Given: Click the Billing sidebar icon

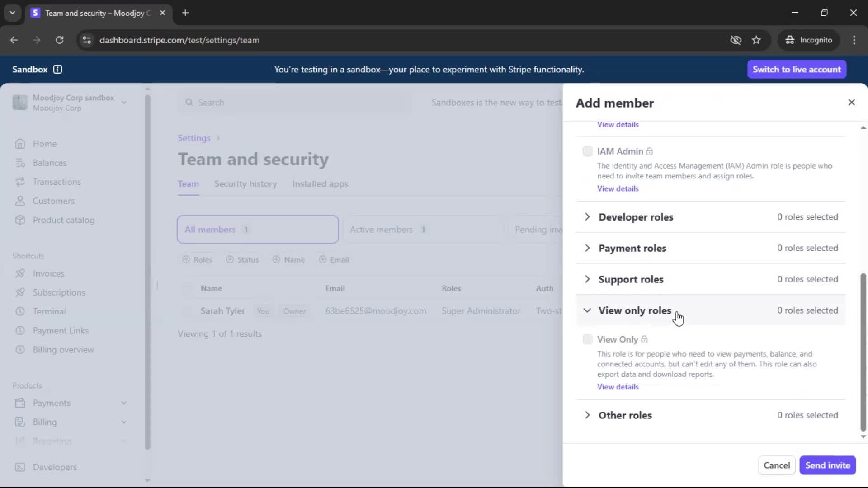Looking at the screenshot, I should (x=20, y=422).
